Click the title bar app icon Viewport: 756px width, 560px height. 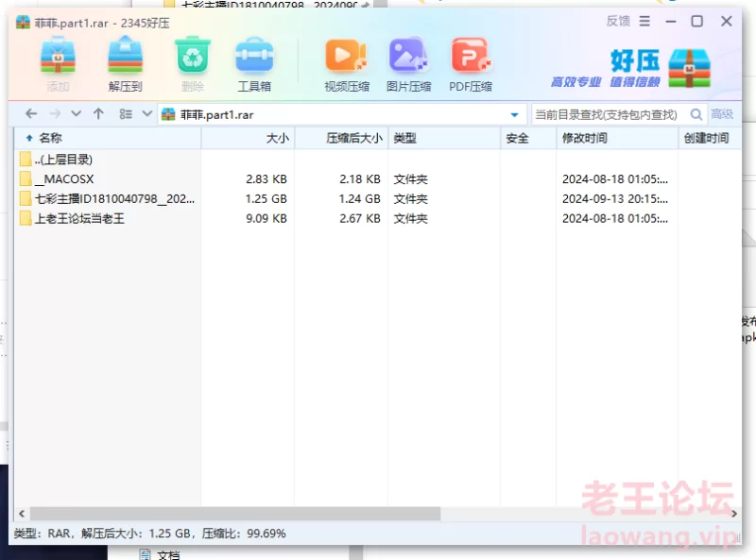coord(23,22)
